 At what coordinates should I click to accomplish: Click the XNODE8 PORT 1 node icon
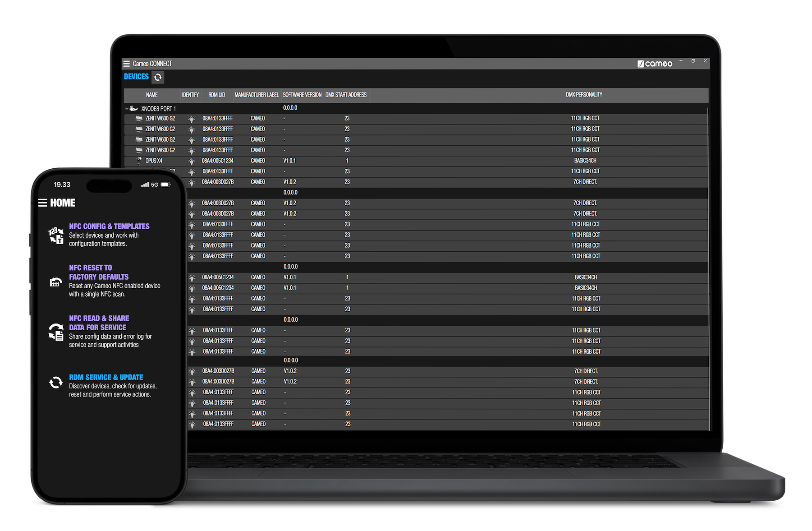134,108
